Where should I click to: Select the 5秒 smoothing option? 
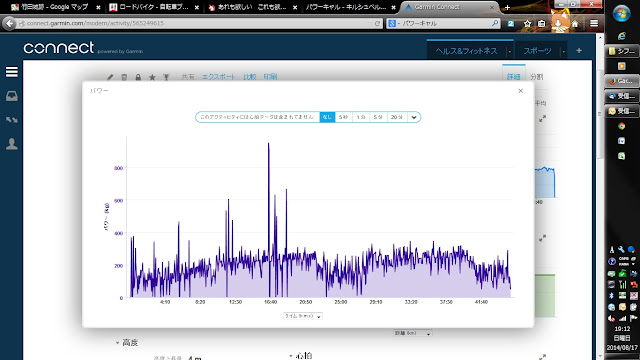click(343, 117)
